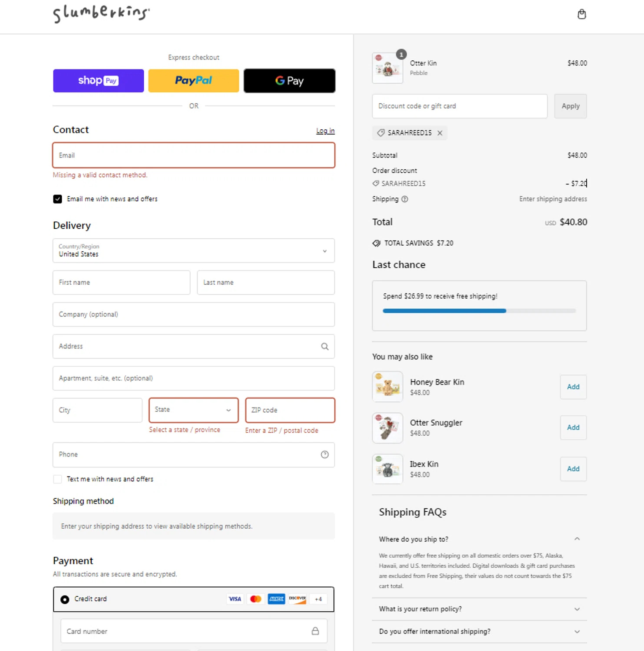Click the phone field help icon
This screenshot has width=644, height=651.
(324, 454)
